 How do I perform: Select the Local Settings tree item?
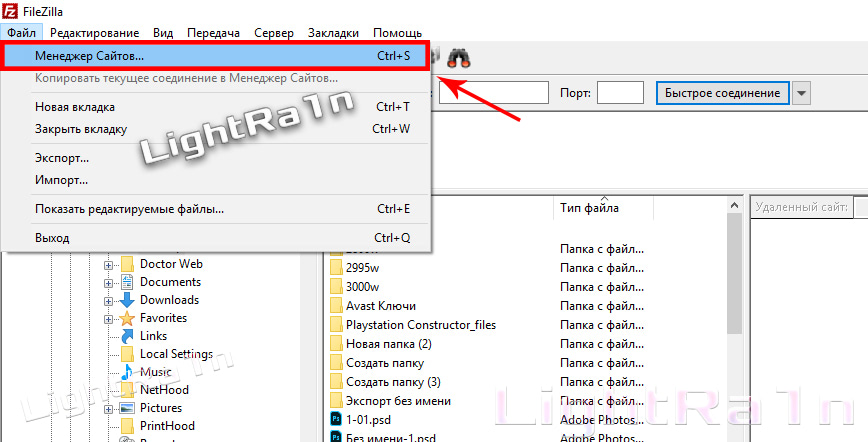coord(176,354)
